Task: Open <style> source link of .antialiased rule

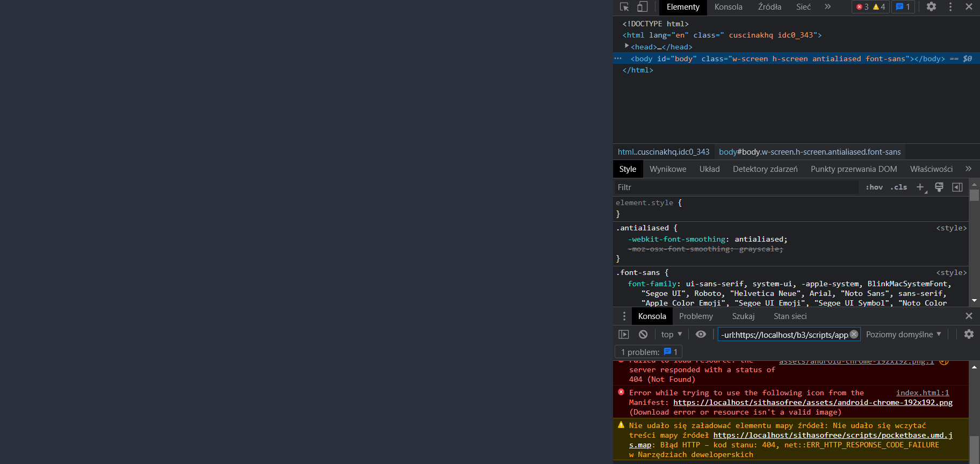Action: 951,228
